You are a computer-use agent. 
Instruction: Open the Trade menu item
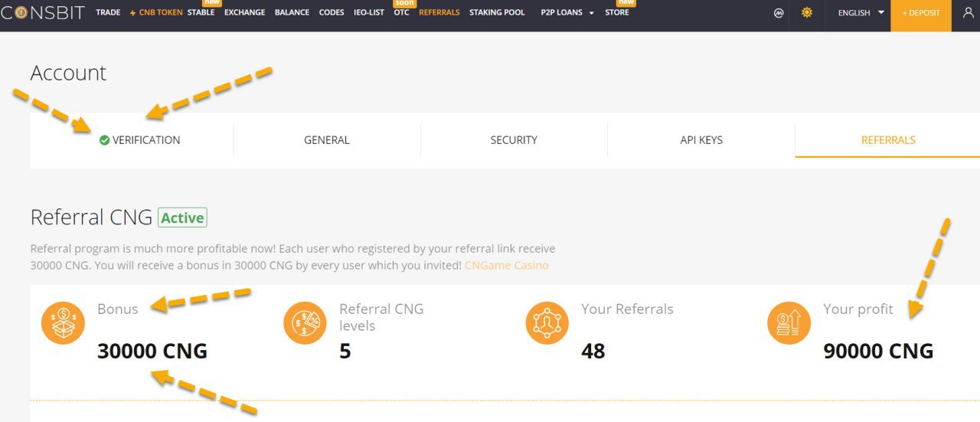(x=108, y=13)
